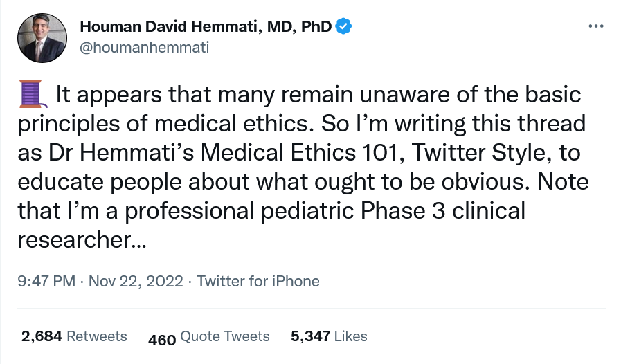The height and width of the screenshot is (364, 621).
Task: Click the Nov 22, 2022 date
Action: click(137, 281)
